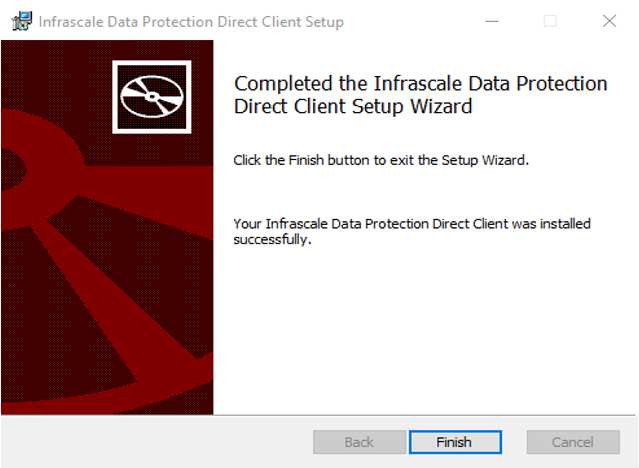Screen dimensions: 639x468
Task: Click the heading line starting with "Completed the Infrascale"
Action: (420, 84)
